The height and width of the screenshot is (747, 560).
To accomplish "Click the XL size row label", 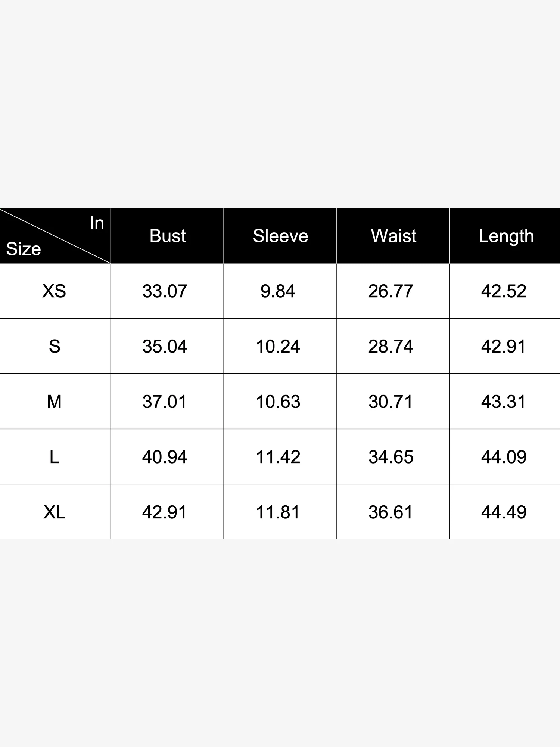I will [x=55, y=512].
